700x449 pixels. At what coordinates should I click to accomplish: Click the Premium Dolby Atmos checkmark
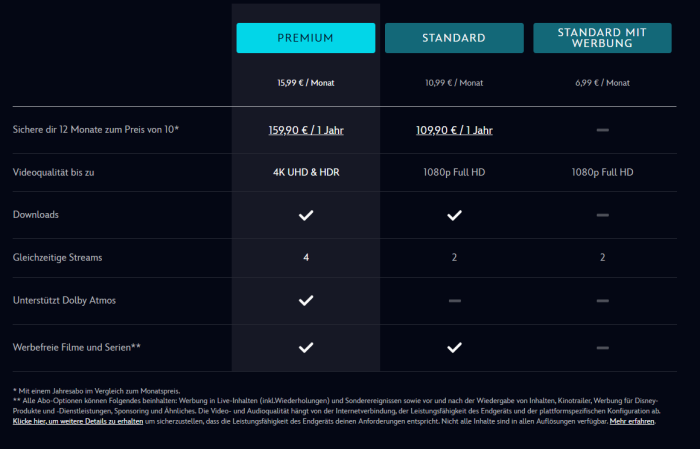pyautogui.click(x=306, y=300)
